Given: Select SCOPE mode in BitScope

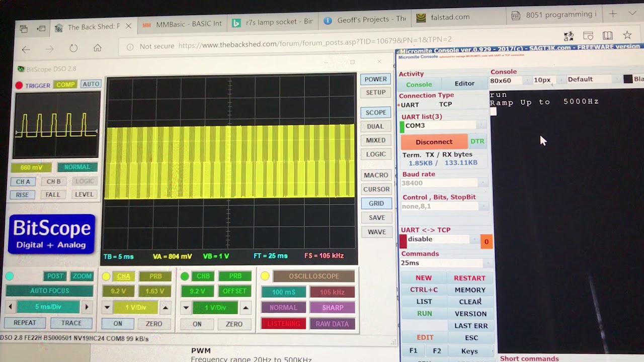Looking at the screenshot, I should pyautogui.click(x=376, y=113).
